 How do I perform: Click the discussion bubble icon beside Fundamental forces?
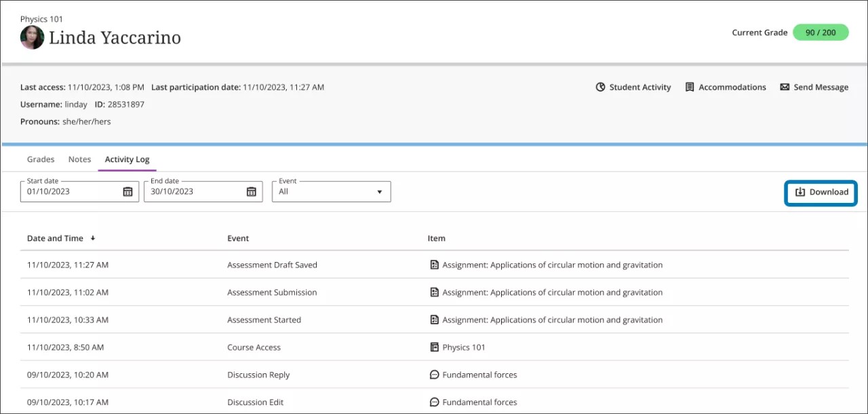[434, 374]
